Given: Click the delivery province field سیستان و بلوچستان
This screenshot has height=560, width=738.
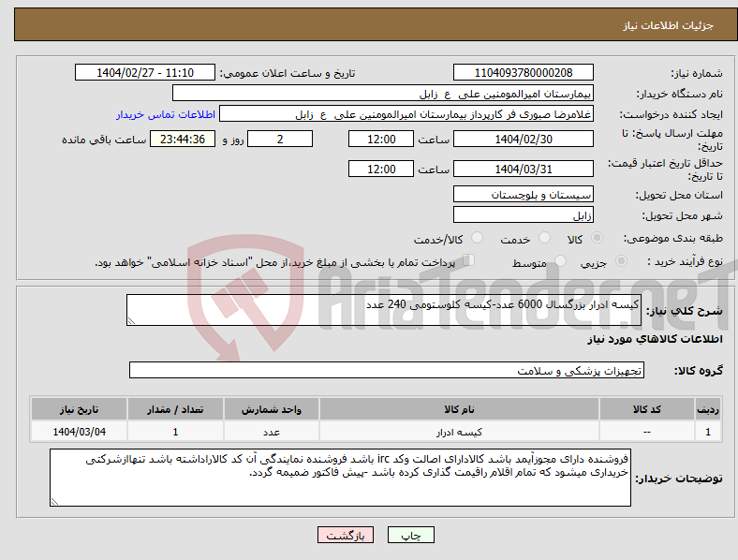Looking at the screenshot, I should tap(524, 195).
